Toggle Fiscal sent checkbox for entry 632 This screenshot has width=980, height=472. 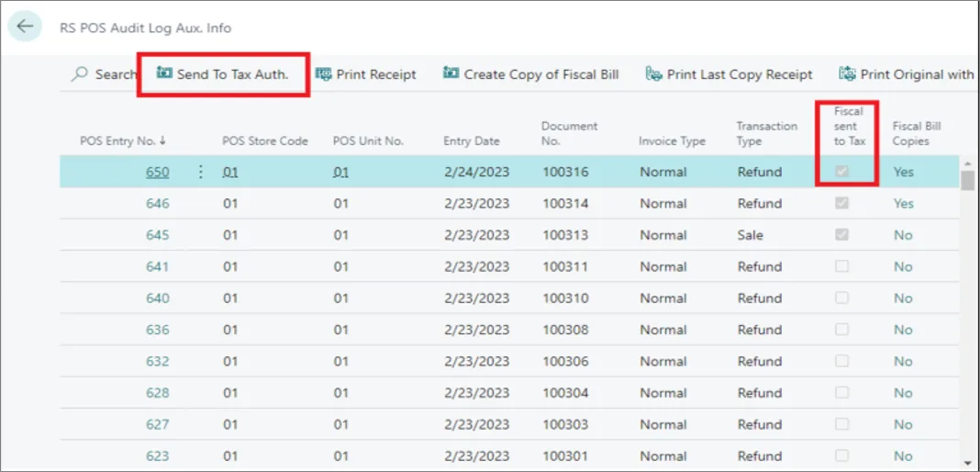(x=841, y=361)
